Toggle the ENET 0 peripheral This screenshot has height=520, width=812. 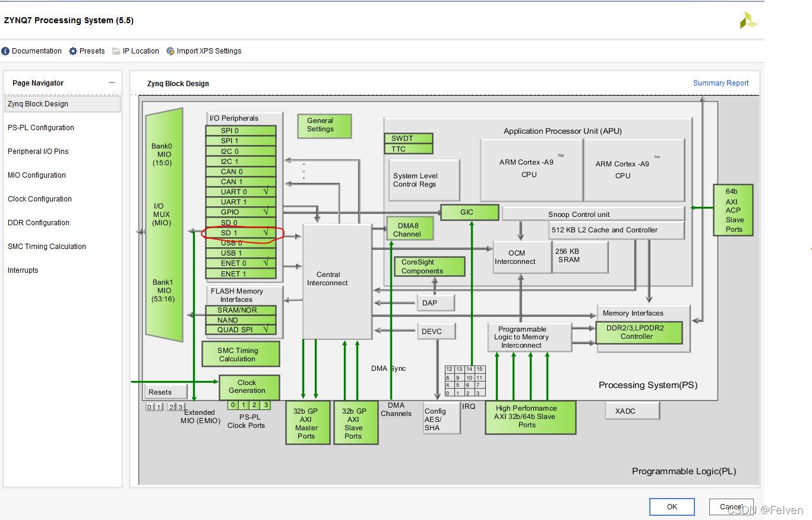241,262
